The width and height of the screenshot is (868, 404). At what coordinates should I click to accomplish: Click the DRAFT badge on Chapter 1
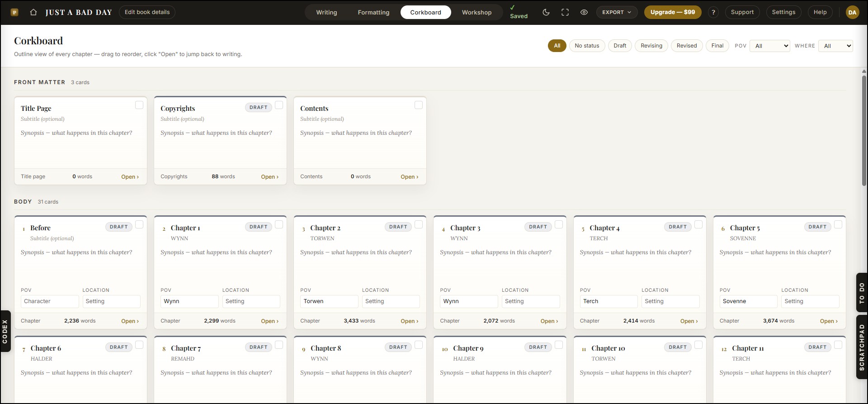click(x=259, y=227)
